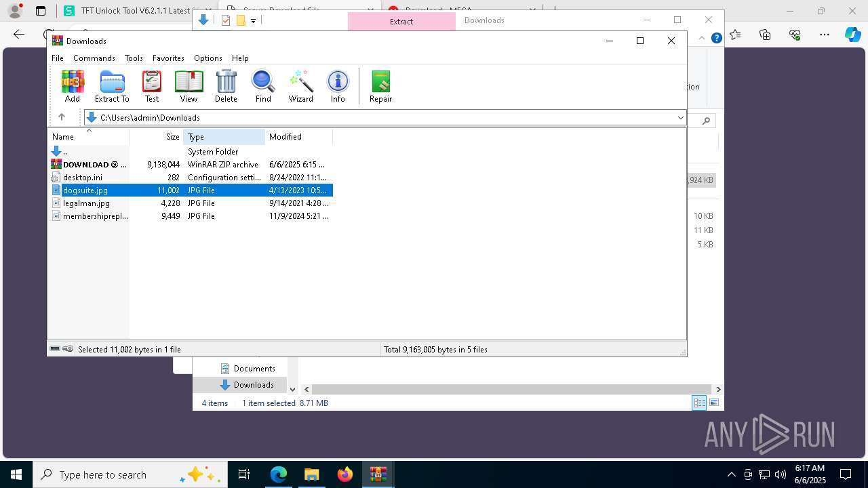Select dogsuite.jpg file
Image resolution: width=868 pixels, height=488 pixels.
coord(191,190)
